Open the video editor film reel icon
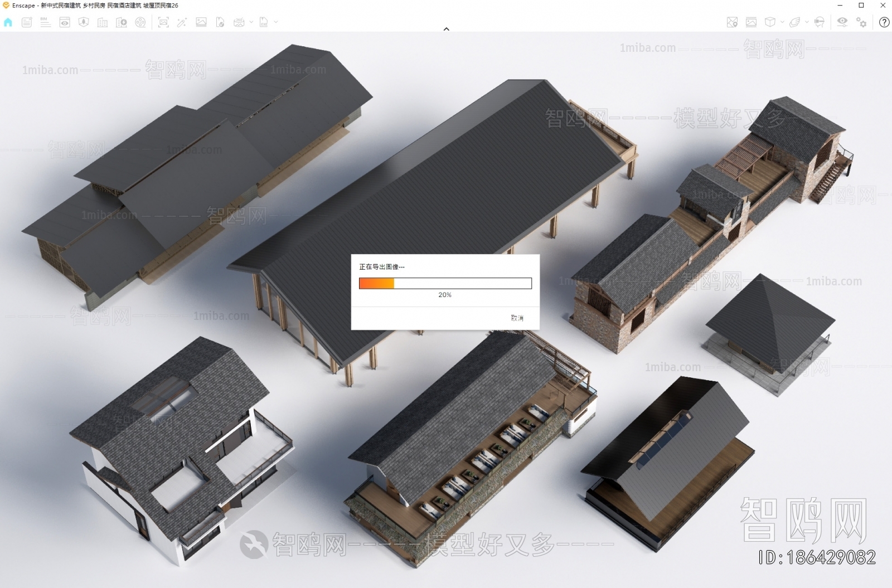 (x=140, y=22)
